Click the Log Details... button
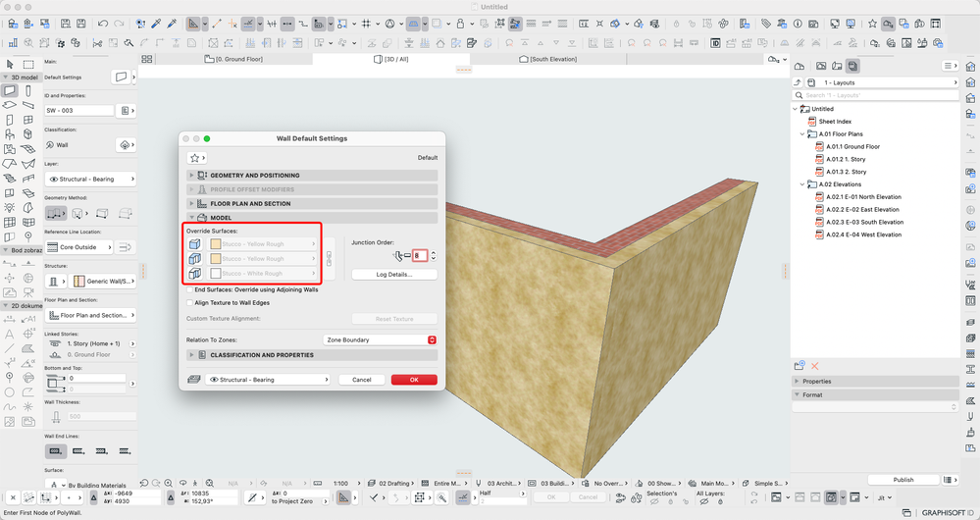Screen dimensions: 980x520 [x=393, y=275]
